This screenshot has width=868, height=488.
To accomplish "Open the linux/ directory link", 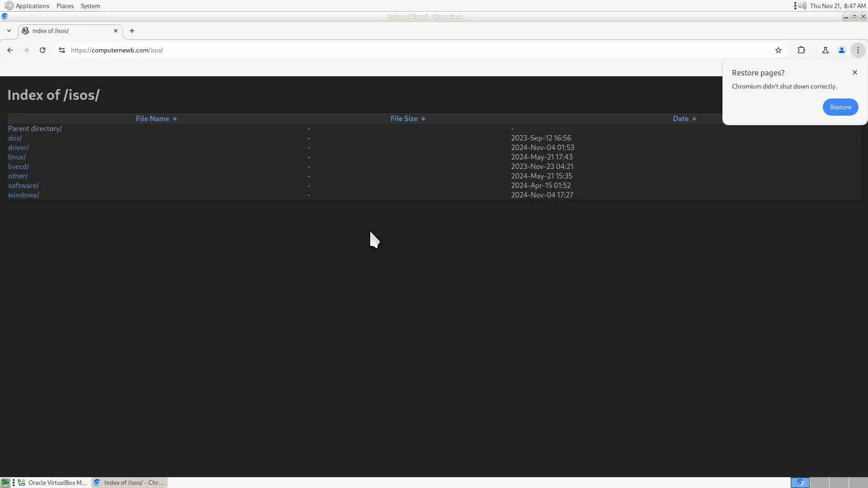I will tap(17, 157).
